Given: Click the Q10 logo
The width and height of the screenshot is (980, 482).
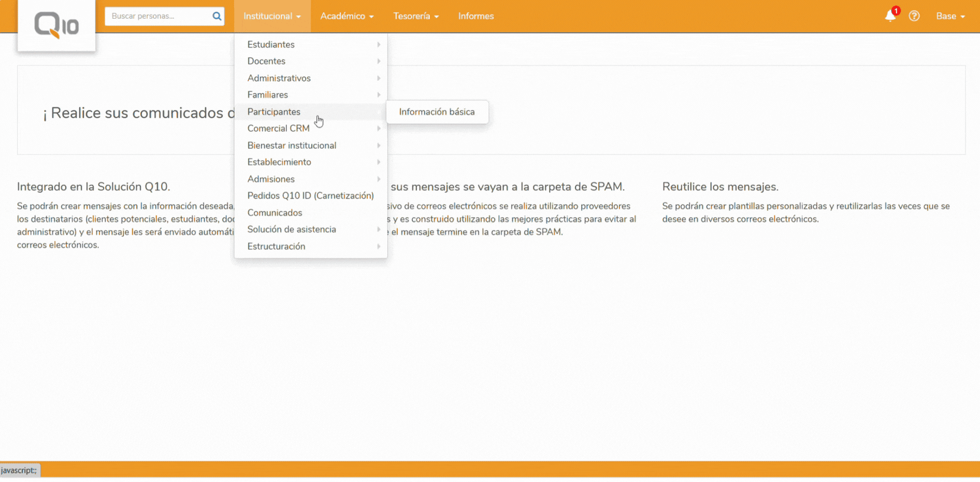Looking at the screenshot, I should click(x=56, y=25).
